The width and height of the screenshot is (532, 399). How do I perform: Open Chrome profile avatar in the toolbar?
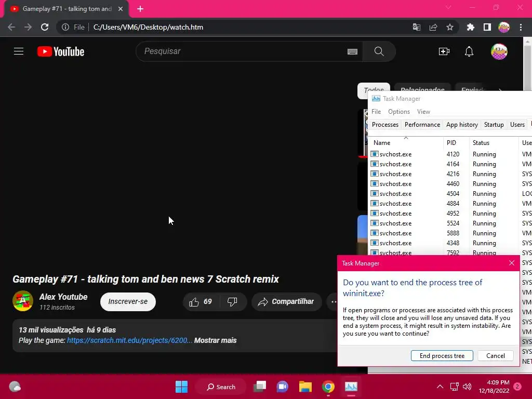(x=504, y=27)
